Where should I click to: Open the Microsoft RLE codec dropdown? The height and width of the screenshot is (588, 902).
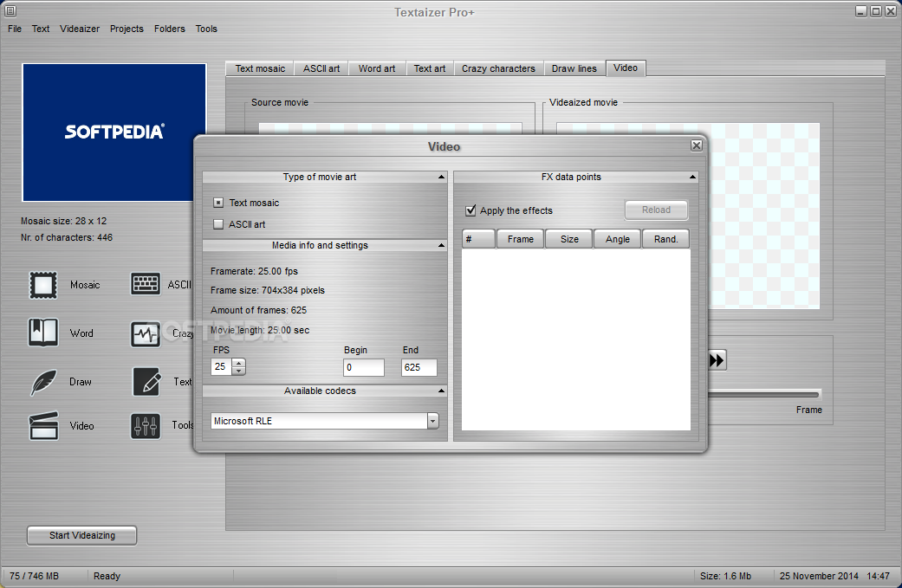(432, 422)
